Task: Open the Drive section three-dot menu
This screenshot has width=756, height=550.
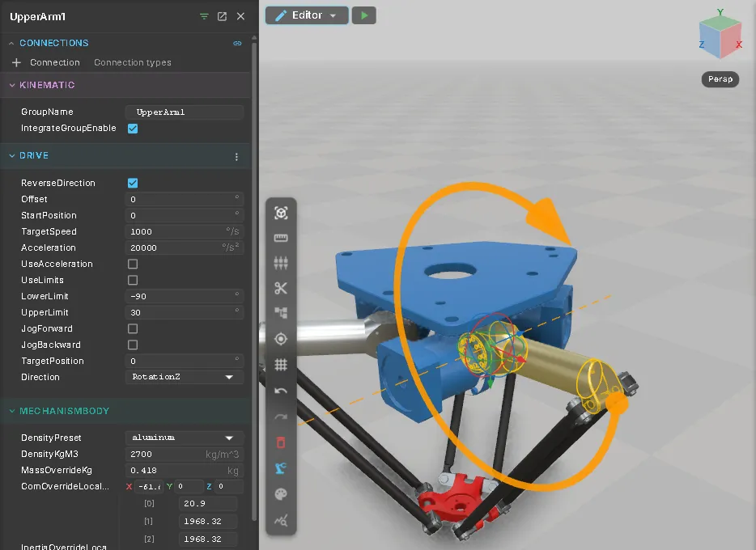Action: click(236, 157)
